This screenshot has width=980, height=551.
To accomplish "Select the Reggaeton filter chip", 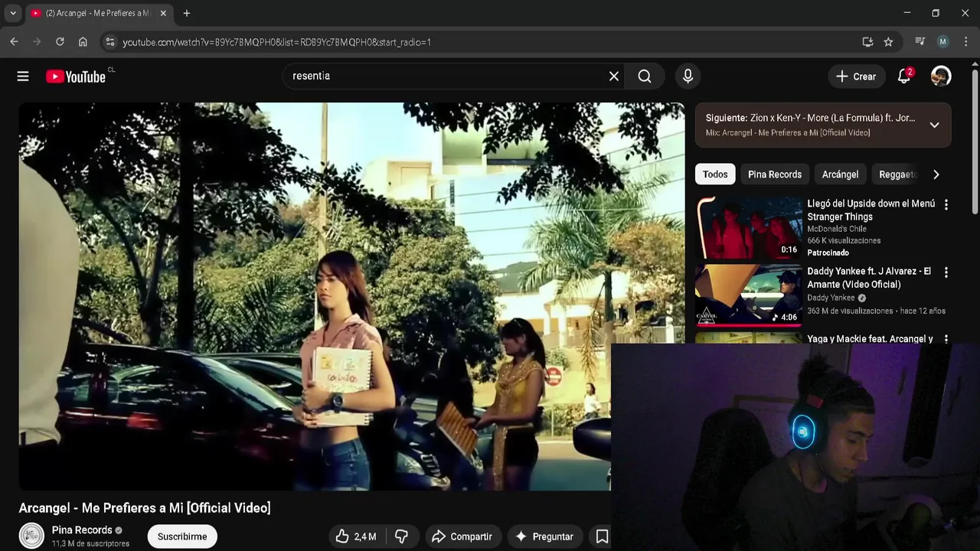I will (897, 174).
